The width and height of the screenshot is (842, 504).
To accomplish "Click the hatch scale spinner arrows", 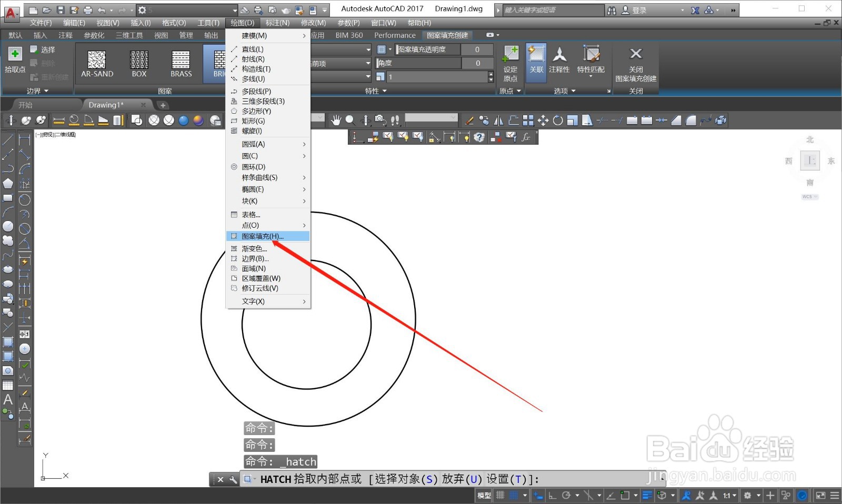I will click(491, 77).
